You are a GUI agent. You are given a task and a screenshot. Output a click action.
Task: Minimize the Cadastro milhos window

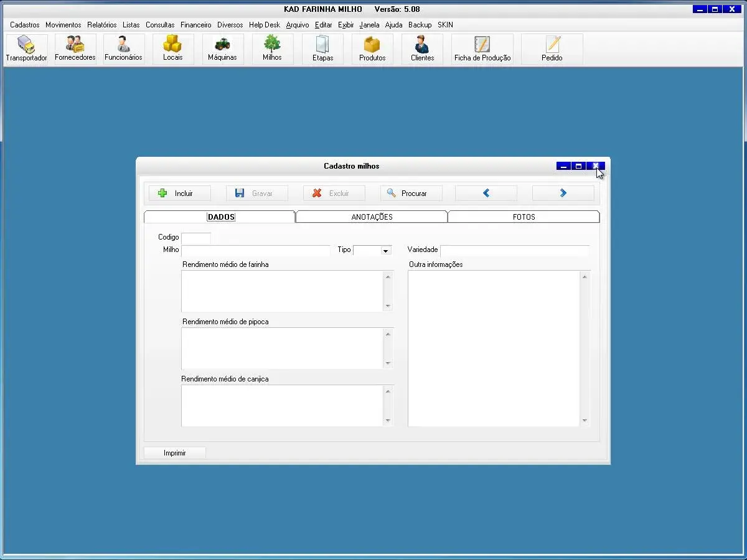[x=563, y=166]
